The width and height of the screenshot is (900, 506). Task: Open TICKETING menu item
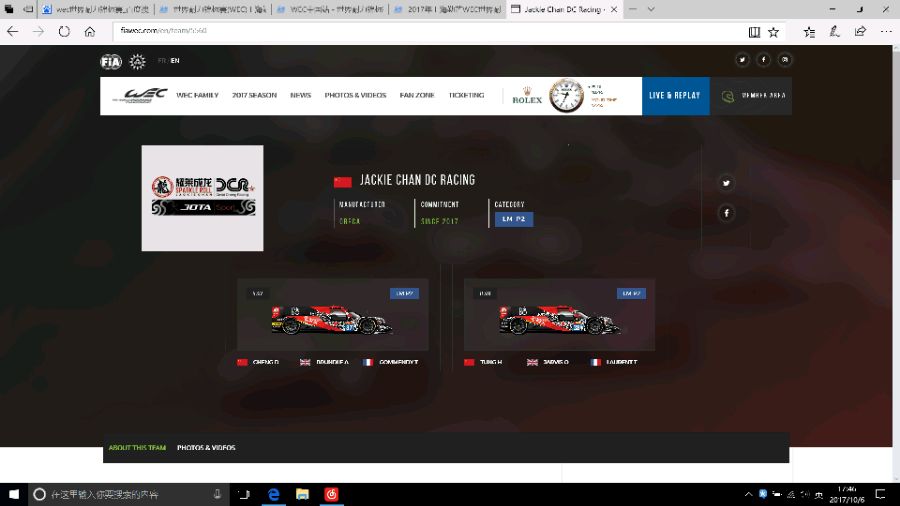pyautogui.click(x=466, y=95)
